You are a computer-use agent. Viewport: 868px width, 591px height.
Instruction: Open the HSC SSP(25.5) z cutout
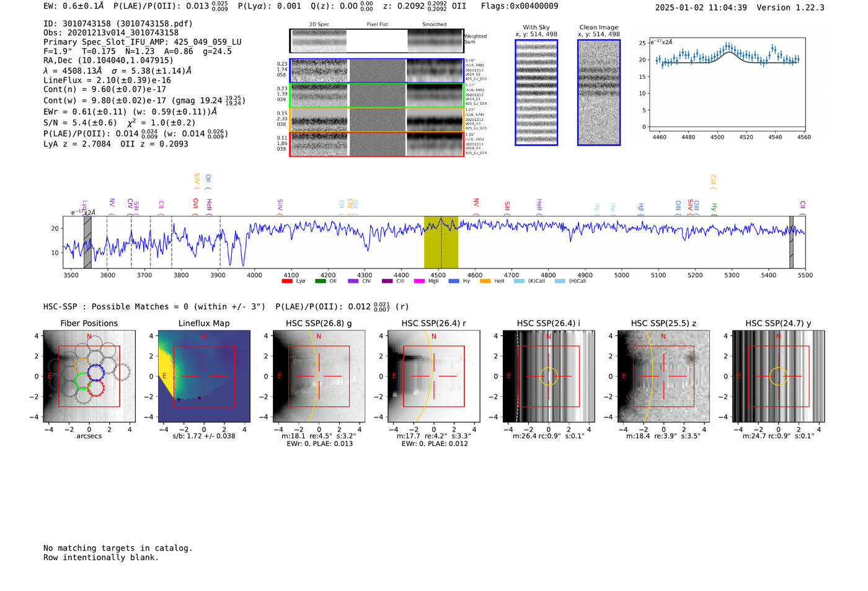663,376
